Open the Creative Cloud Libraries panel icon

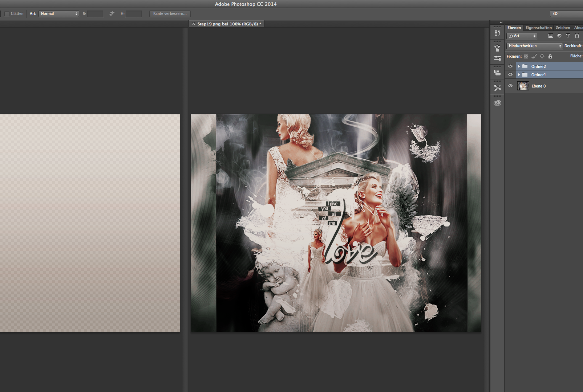pyautogui.click(x=497, y=103)
